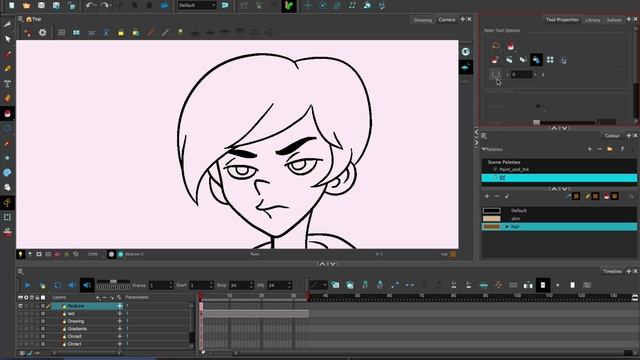Click the delete colour minus icon
The height and width of the screenshot is (360, 640).
[497, 196]
